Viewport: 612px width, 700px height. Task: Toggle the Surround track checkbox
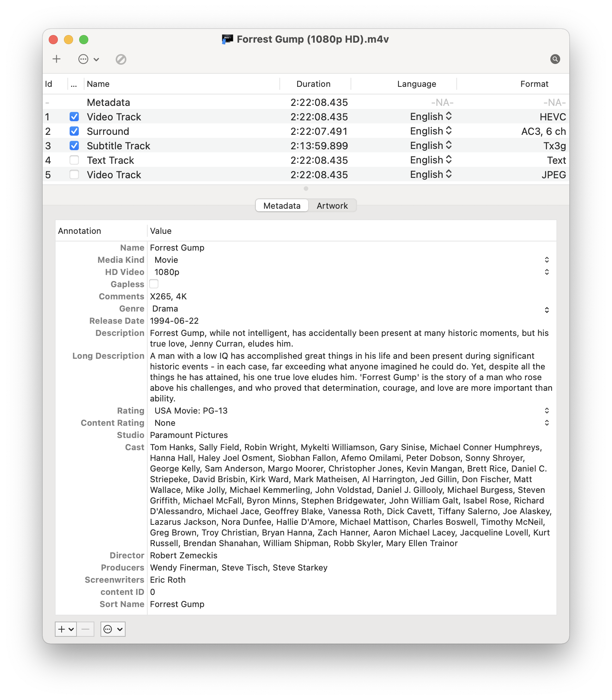click(74, 131)
